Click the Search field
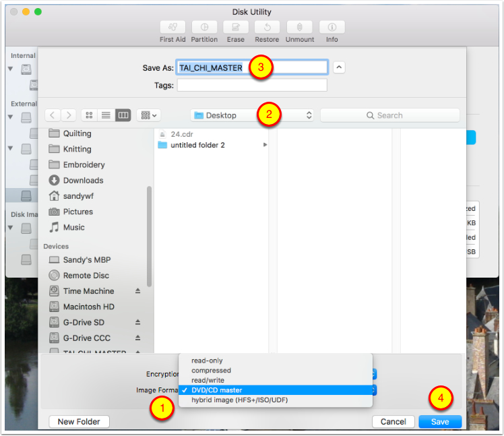The width and height of the screenshot is (504, 436). [x=390, y=115]
